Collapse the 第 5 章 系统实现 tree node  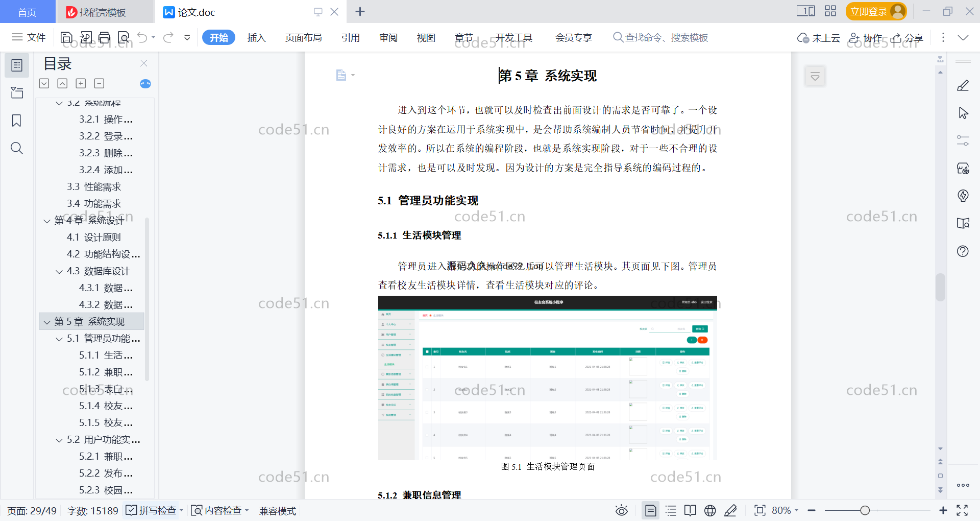(47, 322)
